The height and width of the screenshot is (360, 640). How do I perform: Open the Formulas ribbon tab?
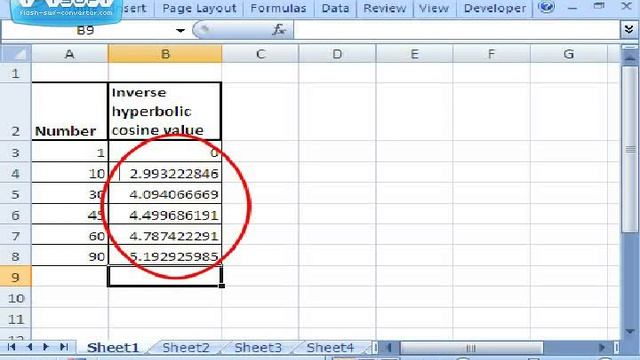278,8
